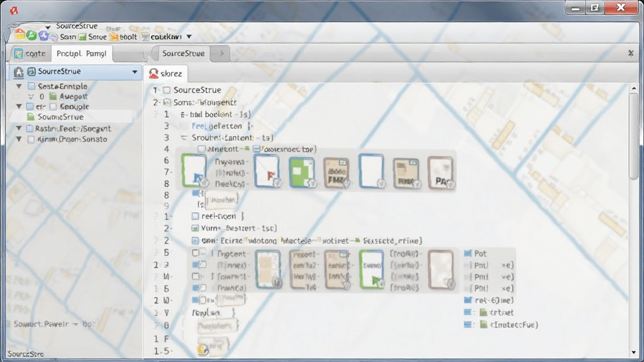This screenshot has height=362, width=644.
Task: Click the blue-bordered beige thumbnail in lower strip
Action: [x=268, y=270]
